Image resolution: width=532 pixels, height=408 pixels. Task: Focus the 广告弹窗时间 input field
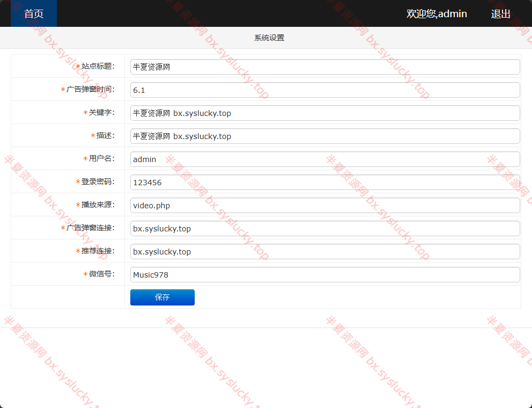[325, 90]
